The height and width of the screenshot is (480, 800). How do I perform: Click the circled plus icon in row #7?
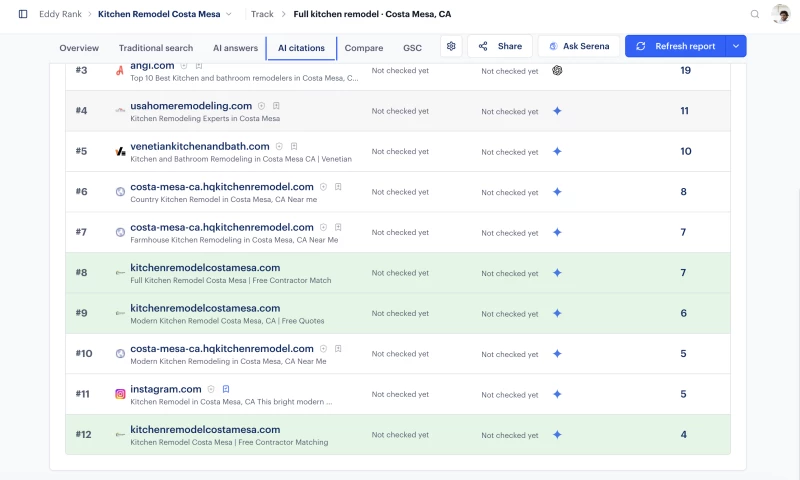(323, 228)
